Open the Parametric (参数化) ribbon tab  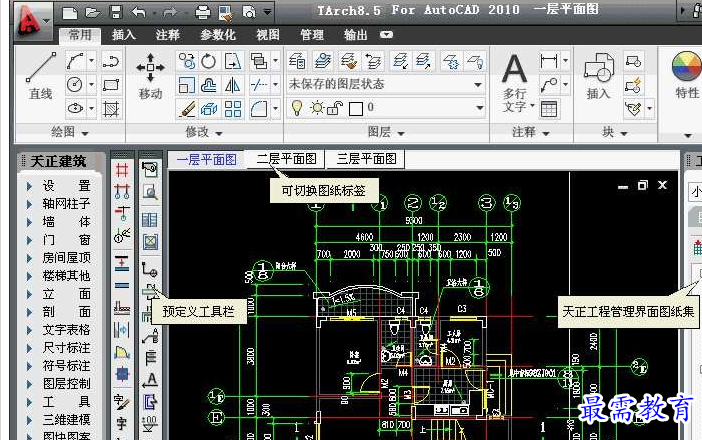pos(218,35)
